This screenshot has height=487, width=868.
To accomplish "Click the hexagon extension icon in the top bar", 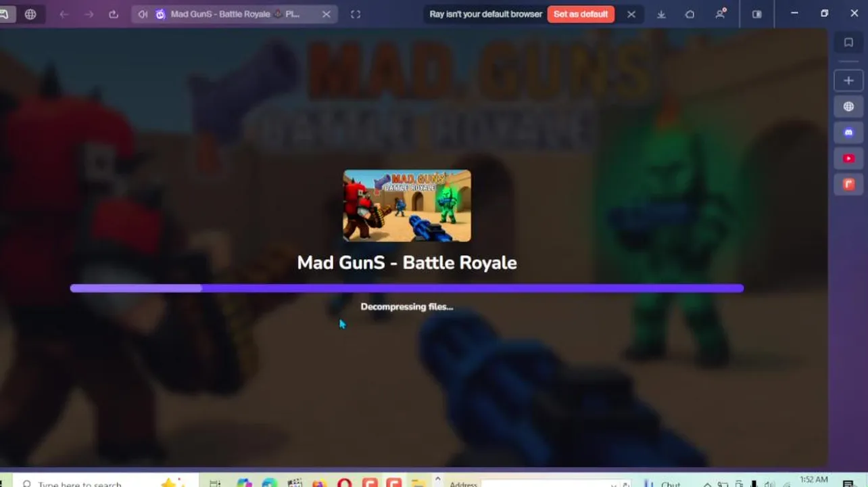I will point(690,14).
